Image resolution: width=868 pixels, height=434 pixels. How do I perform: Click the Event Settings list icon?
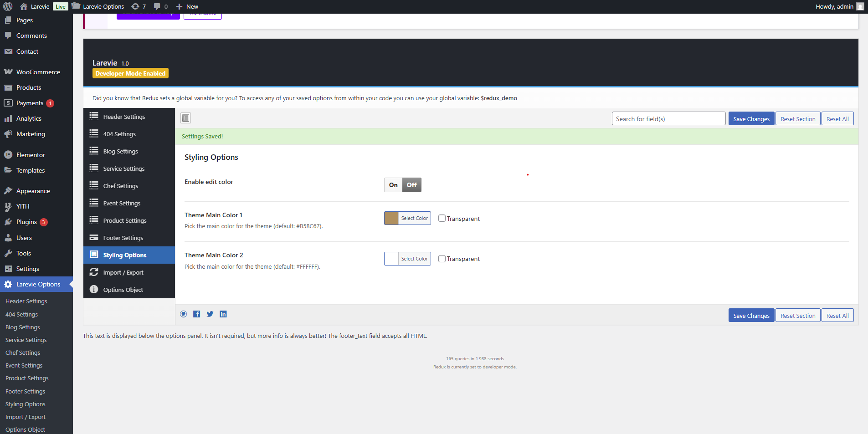point(94,203)
